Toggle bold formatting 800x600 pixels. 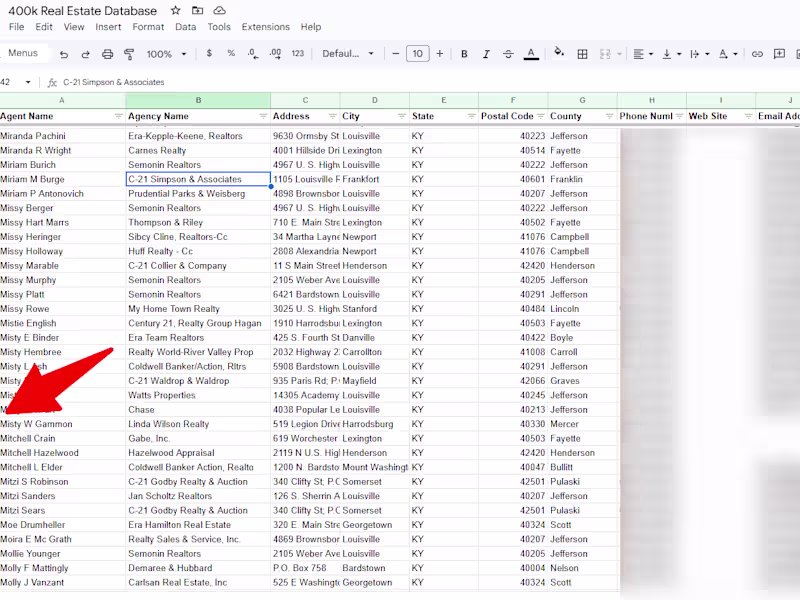464,54
